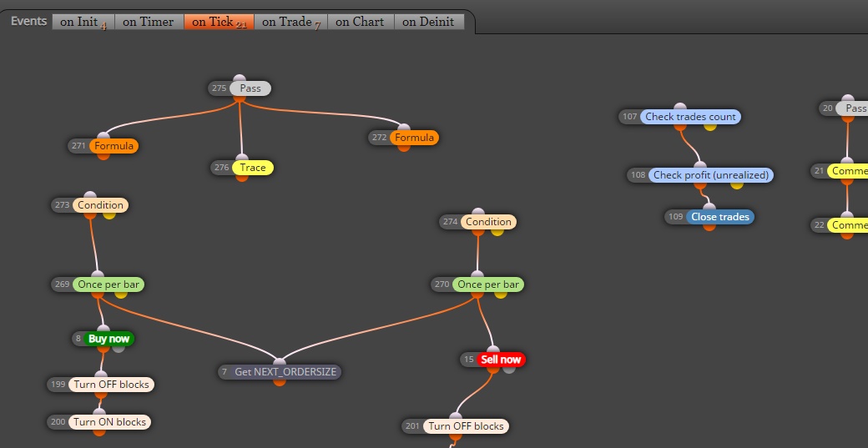Click the 107 block ID label

(x=629, y=117)
